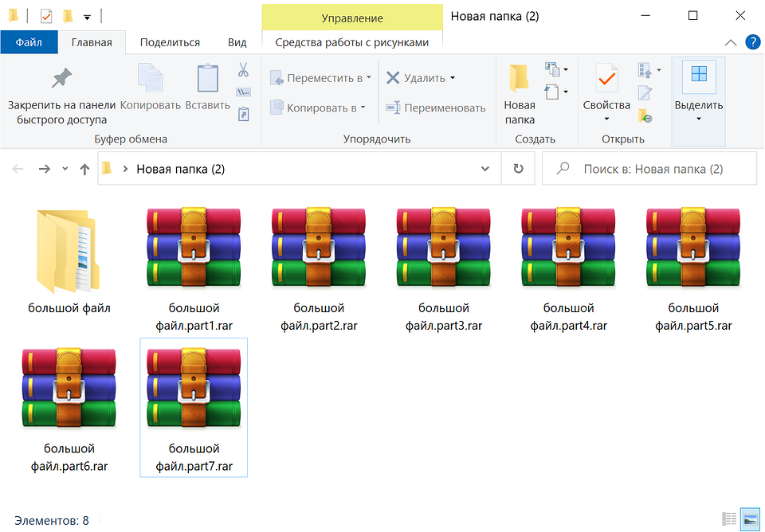
Task: Open the recent locations dropdown arrow
Action: (65, 169)
